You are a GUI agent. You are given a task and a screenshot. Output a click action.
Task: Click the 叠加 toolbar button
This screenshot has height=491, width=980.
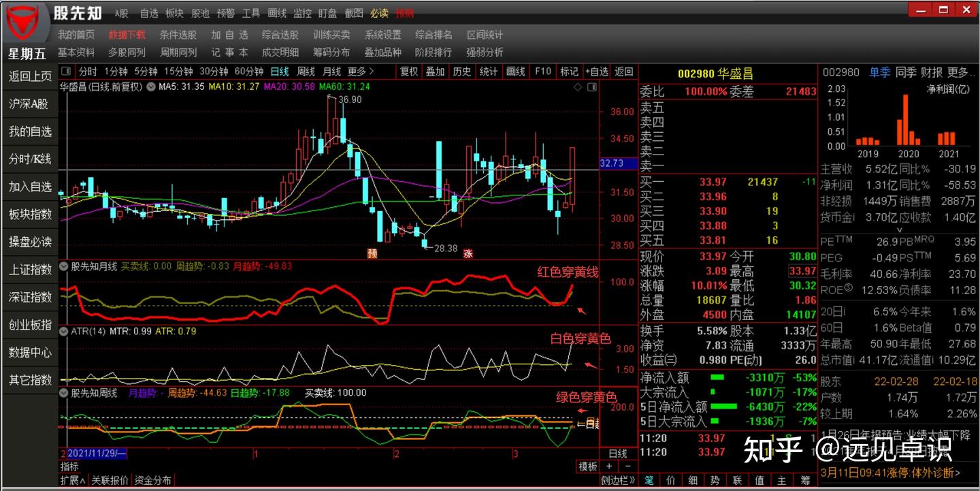pyautogui.click(x=435, y=71)
